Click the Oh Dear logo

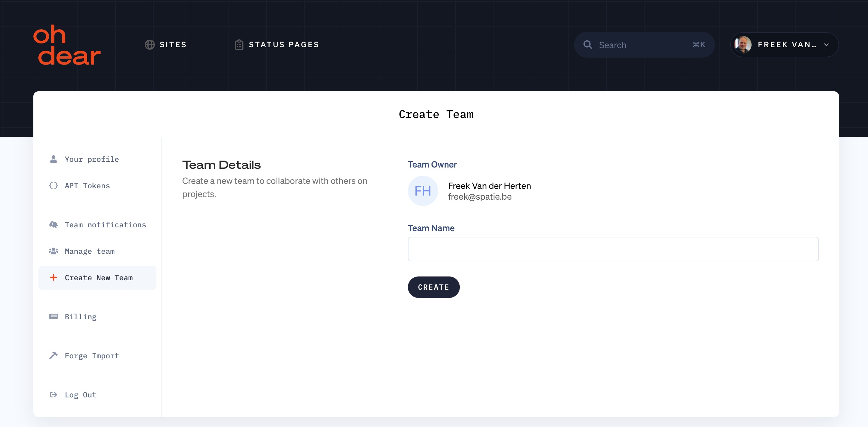pyautogui.click(x=67, y=44)
